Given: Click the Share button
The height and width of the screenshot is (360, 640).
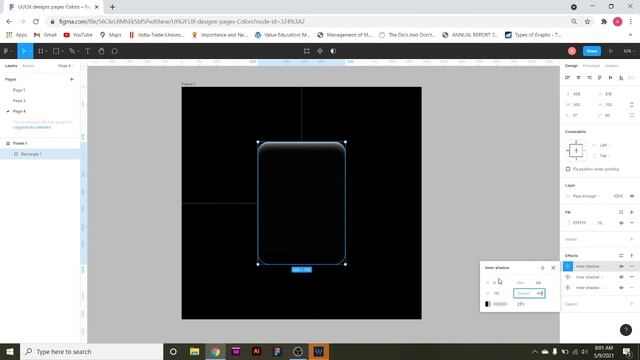Looking at the screenshot, I should coord(592,51).
